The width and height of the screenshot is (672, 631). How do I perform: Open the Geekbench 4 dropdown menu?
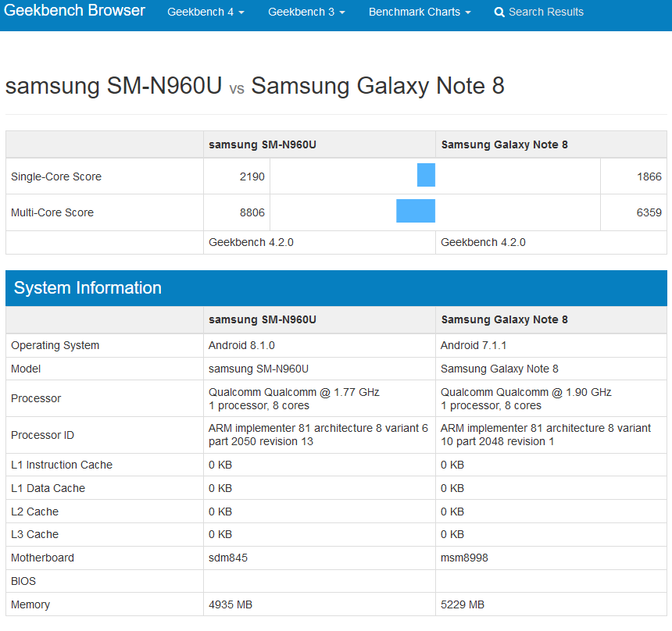[206, 12]
